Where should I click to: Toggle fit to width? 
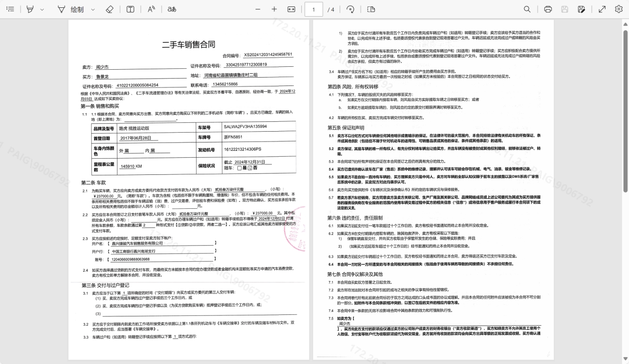click(x=291, y=9)
